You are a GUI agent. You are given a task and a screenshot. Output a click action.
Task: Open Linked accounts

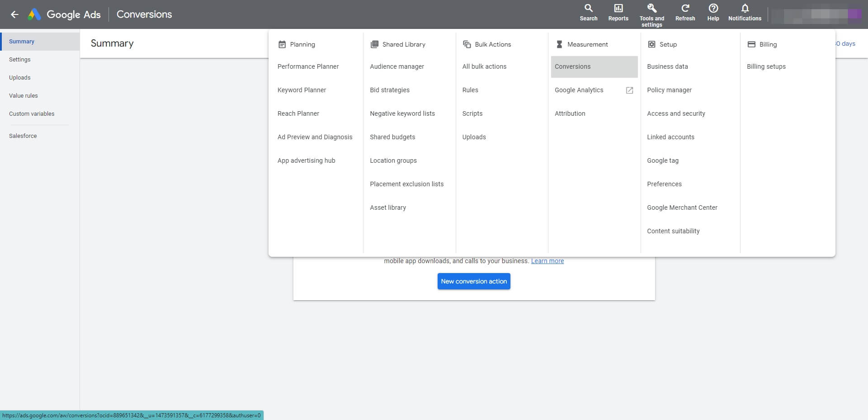670,137
